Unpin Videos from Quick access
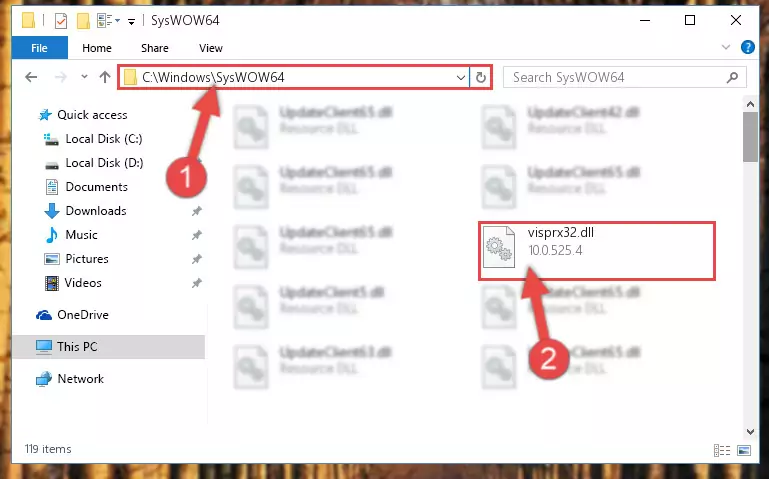 click(197, 283)
